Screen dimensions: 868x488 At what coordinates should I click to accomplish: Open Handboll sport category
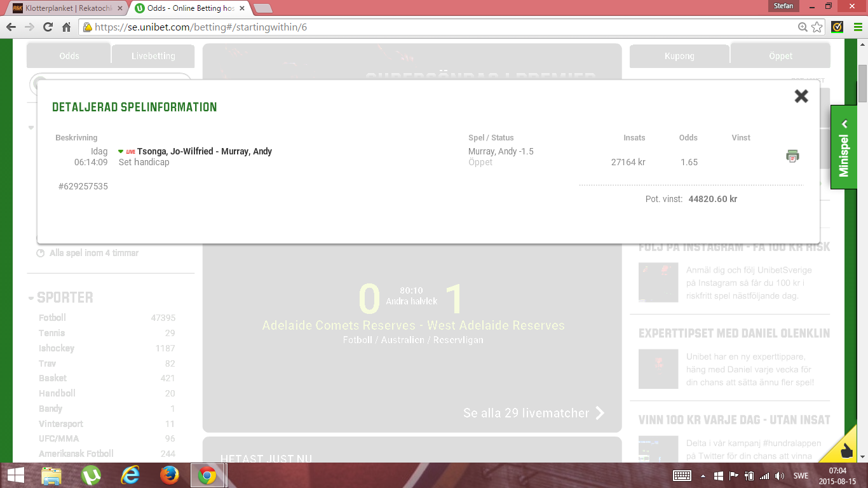57,393
